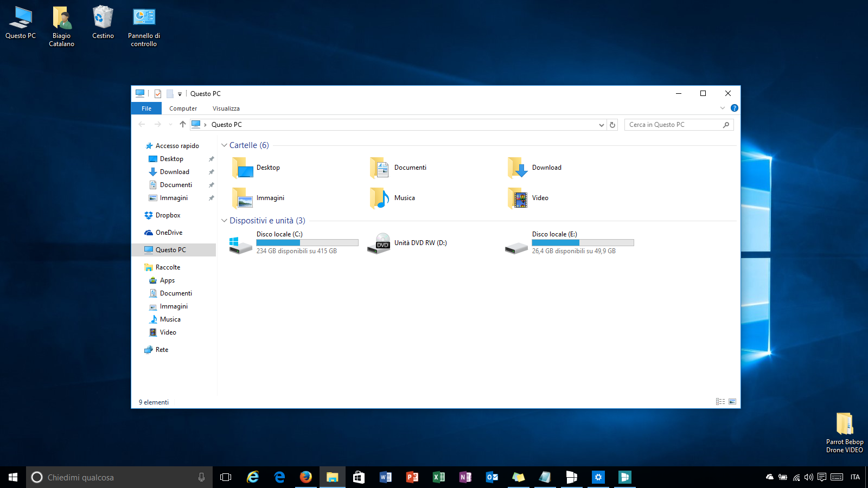This screenshot has width=868, height=488.
Task: Select Accesso rapido in the navigation pane
Action: (174, 146)
